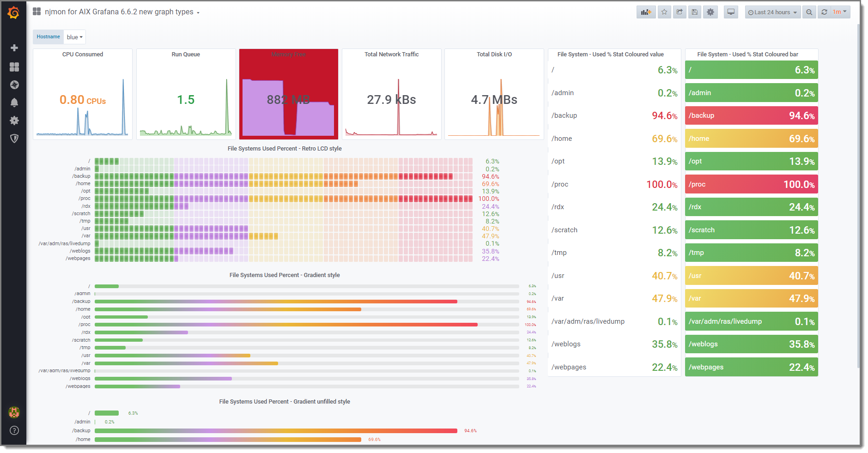
Task: Click the yellow /home coloured bar
Action: coord(752,139)
